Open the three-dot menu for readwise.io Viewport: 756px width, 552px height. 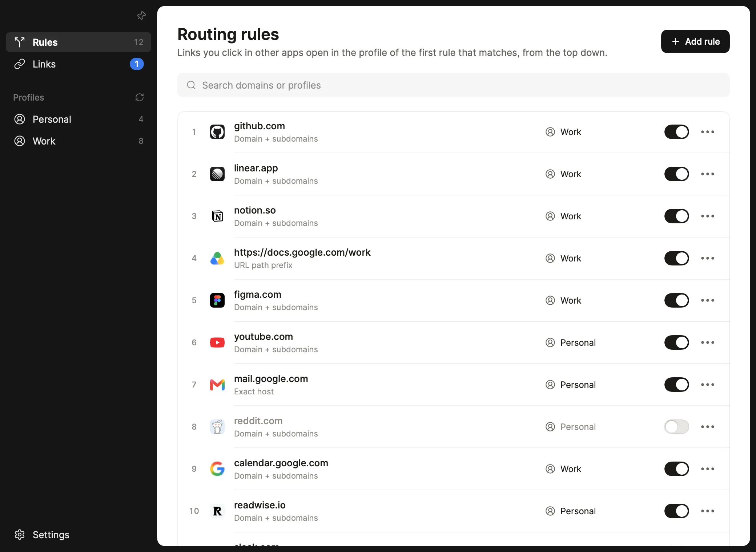(708, 511)
